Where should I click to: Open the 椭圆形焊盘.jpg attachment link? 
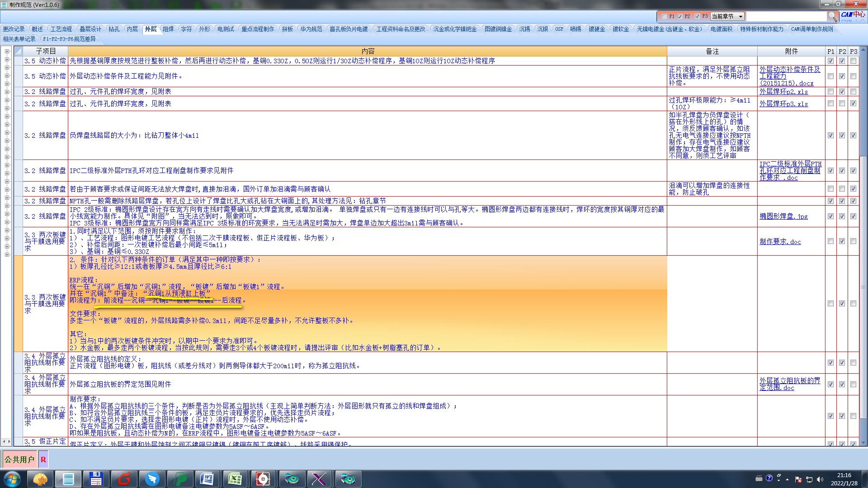783,216
